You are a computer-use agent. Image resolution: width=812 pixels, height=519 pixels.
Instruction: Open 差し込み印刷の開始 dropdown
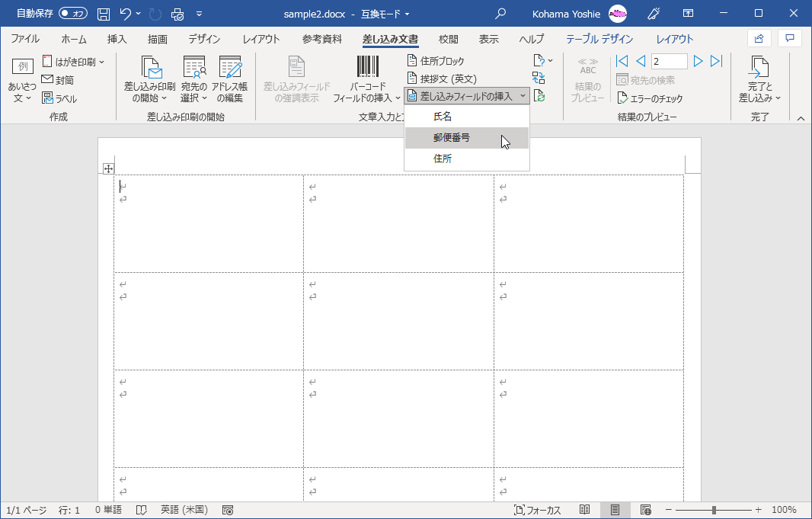[149, 80]
